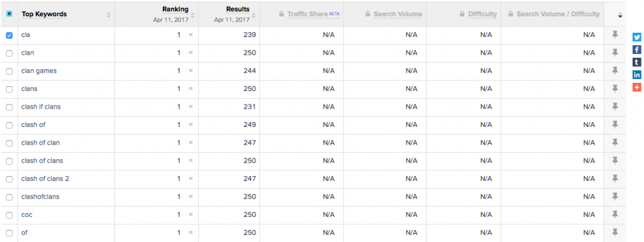This screenshot has height=242, width=644.
Task: Toggle the select-all header checkbox
Action: point(9,14)
